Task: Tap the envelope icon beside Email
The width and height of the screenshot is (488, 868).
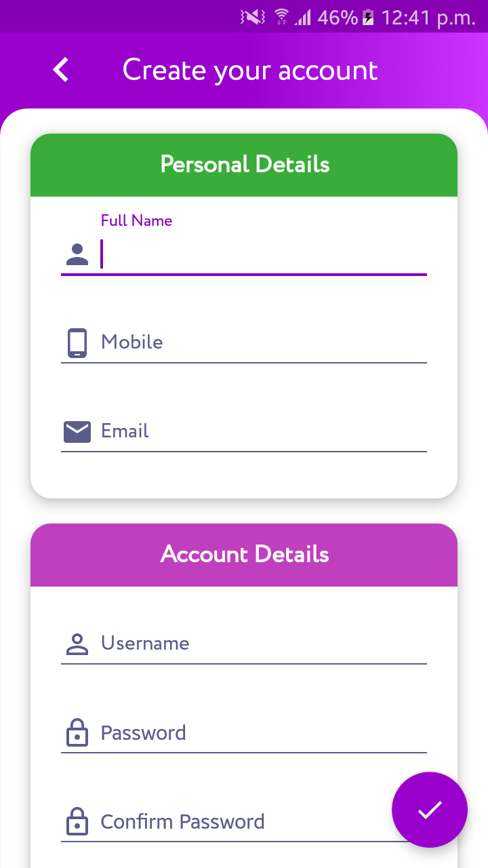Action: coord(77,431)
